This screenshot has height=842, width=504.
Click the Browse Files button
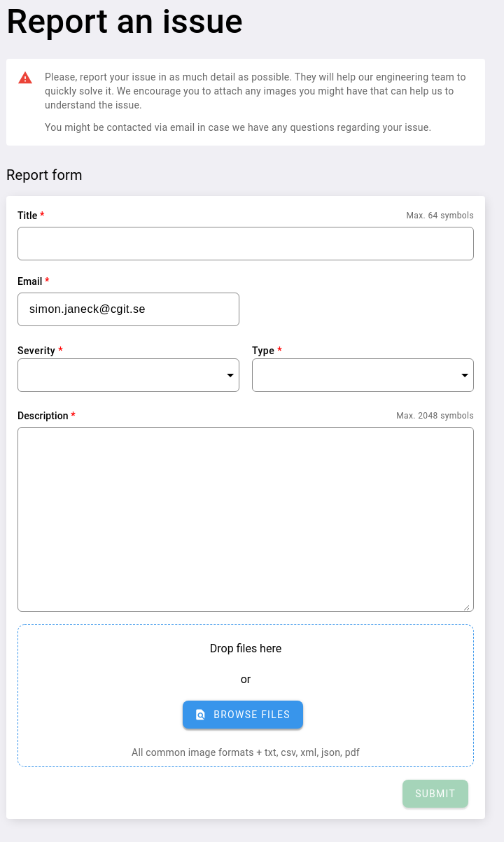tap(243, 715)
